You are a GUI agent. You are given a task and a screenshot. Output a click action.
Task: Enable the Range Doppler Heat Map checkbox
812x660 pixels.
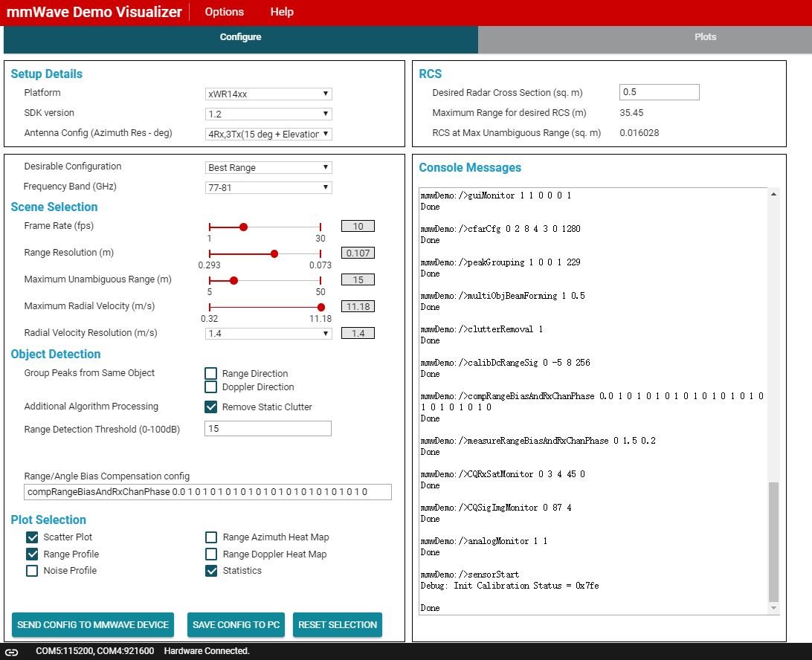coord(211,554)
